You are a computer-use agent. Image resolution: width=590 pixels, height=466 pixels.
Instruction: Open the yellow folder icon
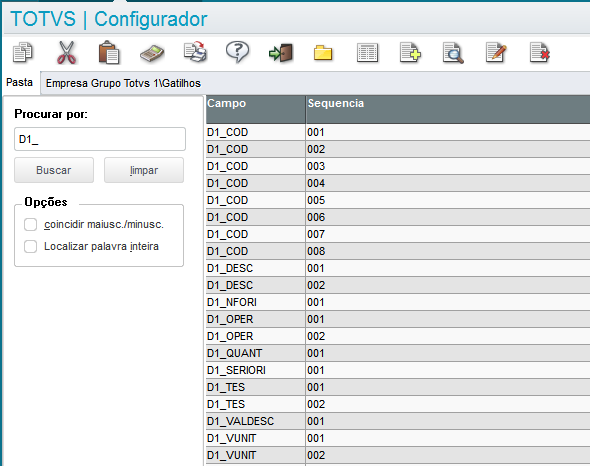[323, 53]
